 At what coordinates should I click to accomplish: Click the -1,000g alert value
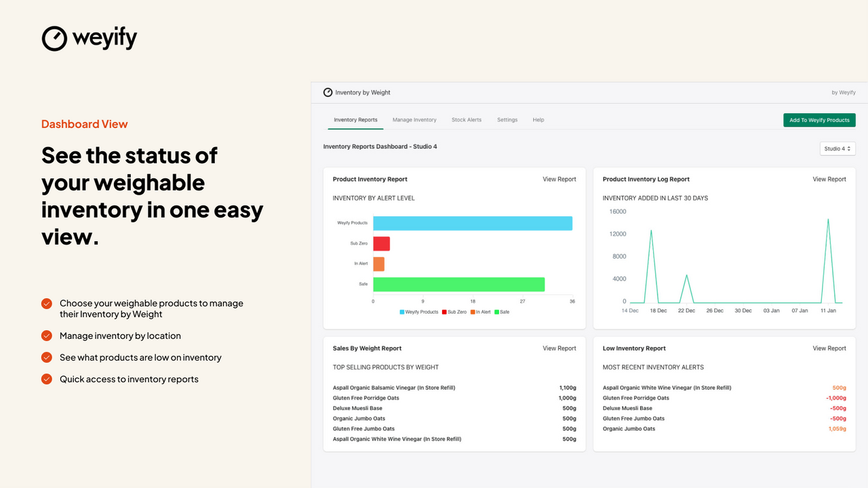(835, 398)
